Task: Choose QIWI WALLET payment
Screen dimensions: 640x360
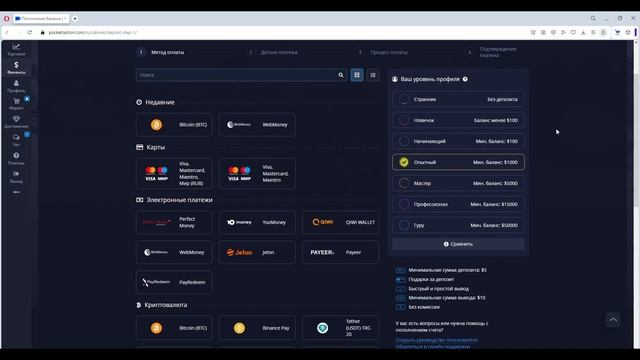Action: pyautogui.click(x=340, y=222)
